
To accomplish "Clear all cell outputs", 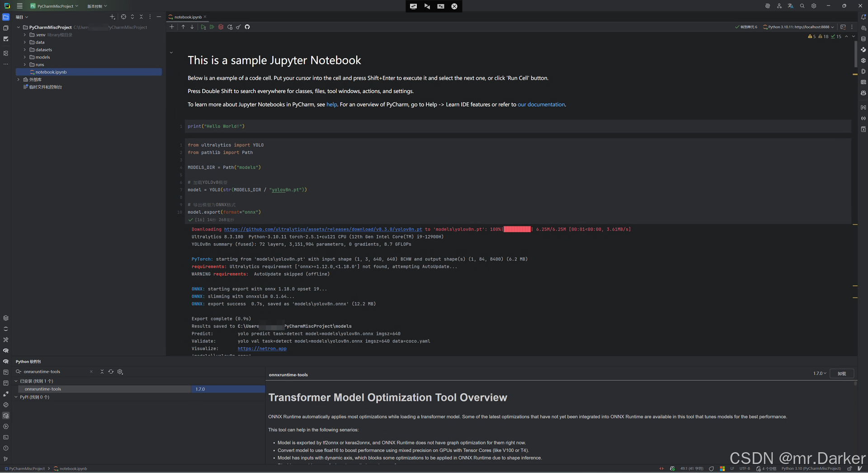I will [x=238, y=27].
